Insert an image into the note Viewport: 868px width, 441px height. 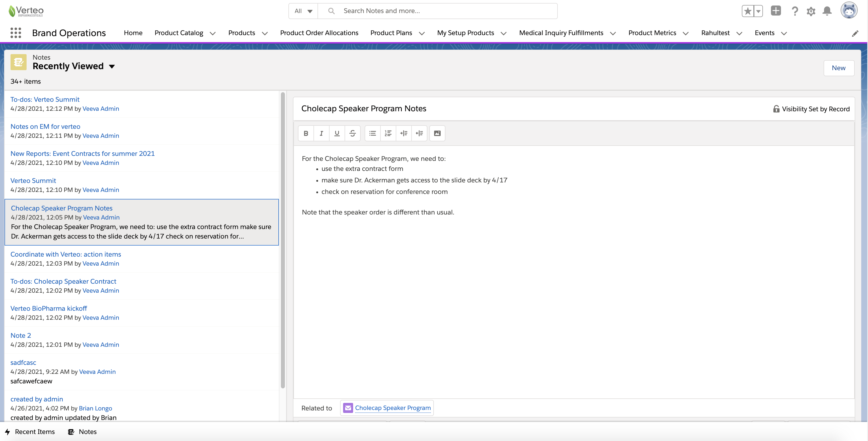point(437,133)
